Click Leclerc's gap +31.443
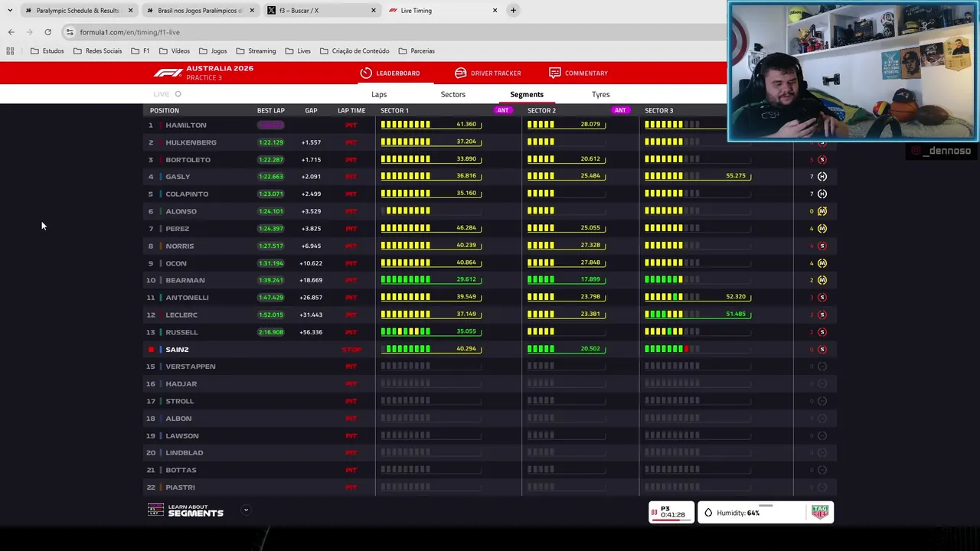The height and width of the screenshot is (551, 980). coord(311,315)
